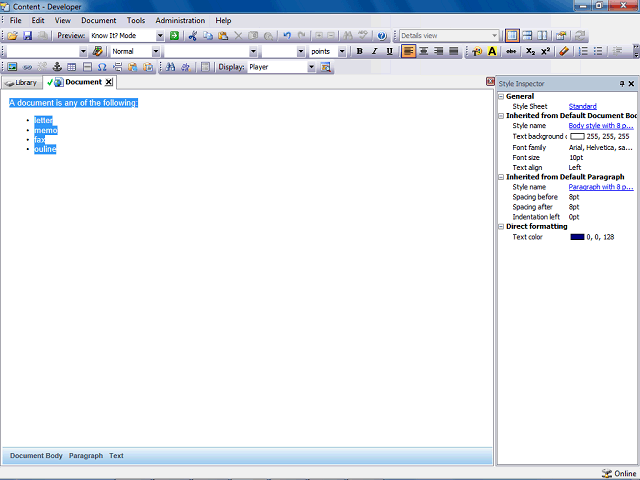Open the Normal style dropdown
Image resolution: width=640 pixels, height=480 pixels.
(156, 51)
